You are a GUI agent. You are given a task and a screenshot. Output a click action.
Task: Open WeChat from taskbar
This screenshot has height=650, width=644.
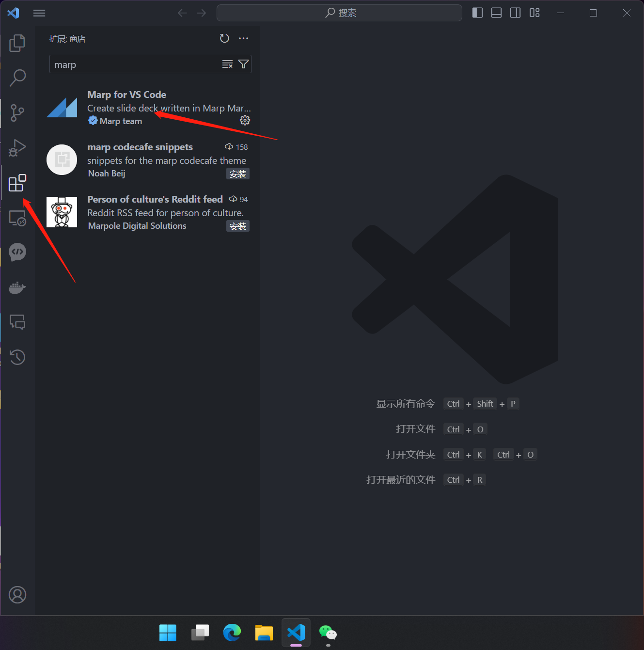coord(328,633)
